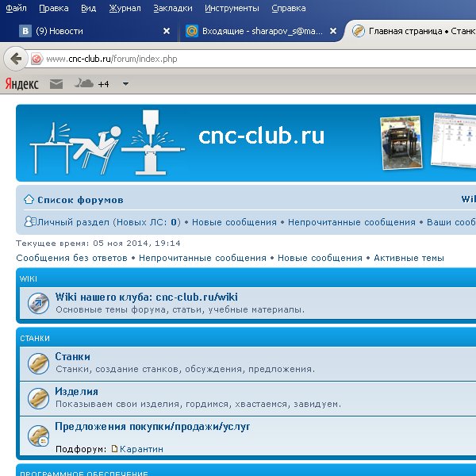Close the (9) Новости tab

(167, 31)
